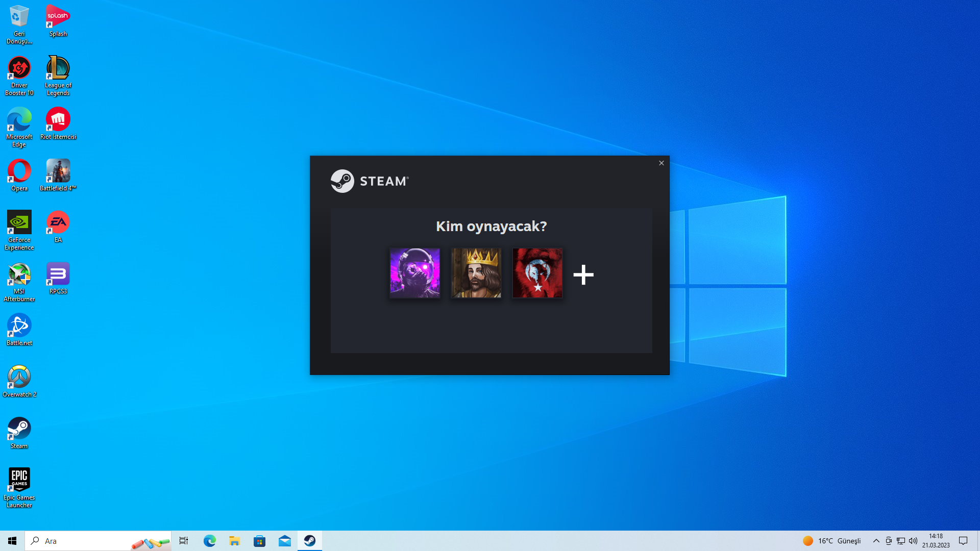Open the volume control in tray

click(913, 541)
